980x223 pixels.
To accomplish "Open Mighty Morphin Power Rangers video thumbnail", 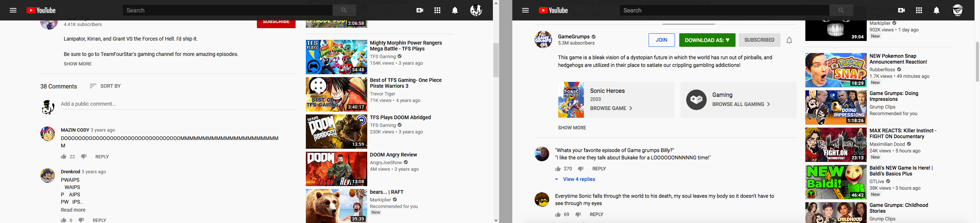I will [x=336, y=57].
